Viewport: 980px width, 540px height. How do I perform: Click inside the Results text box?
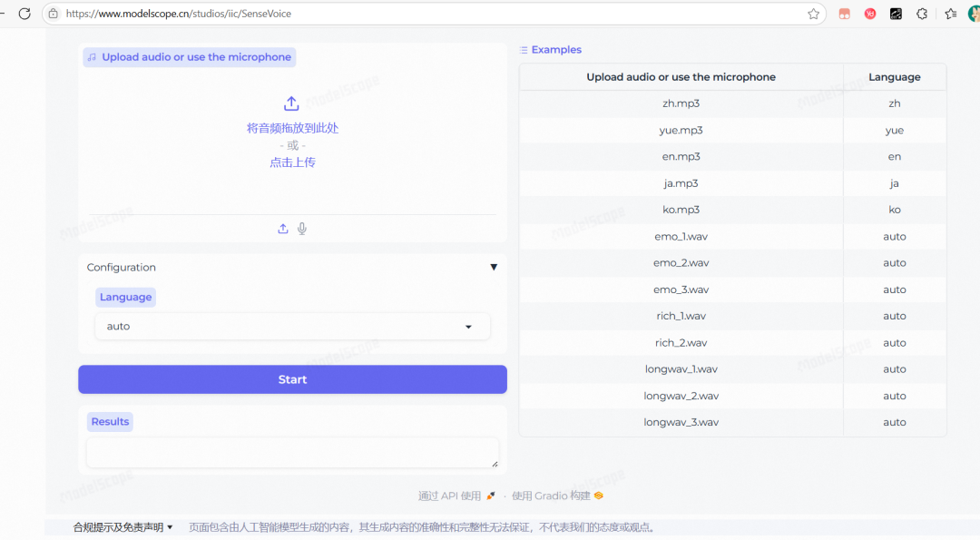(292, 451)
